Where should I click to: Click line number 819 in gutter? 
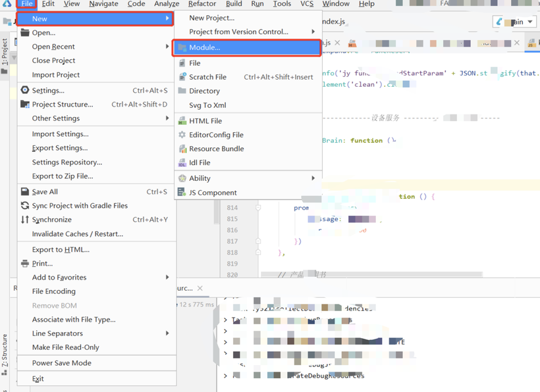[x=232, y=263]
